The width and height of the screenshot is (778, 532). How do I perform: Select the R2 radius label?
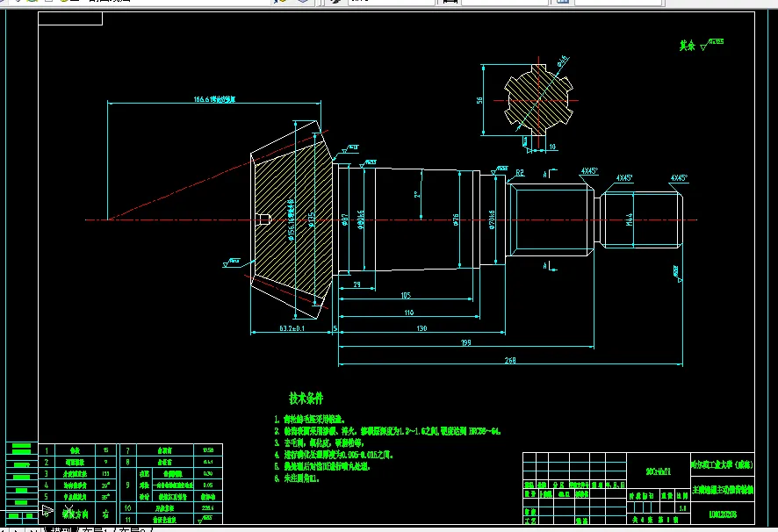(520, 173)
